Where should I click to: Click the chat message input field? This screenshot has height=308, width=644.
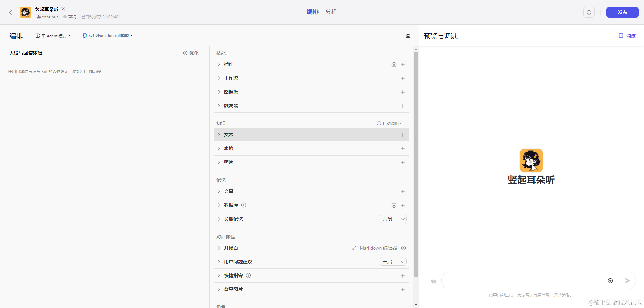(523, 281)
